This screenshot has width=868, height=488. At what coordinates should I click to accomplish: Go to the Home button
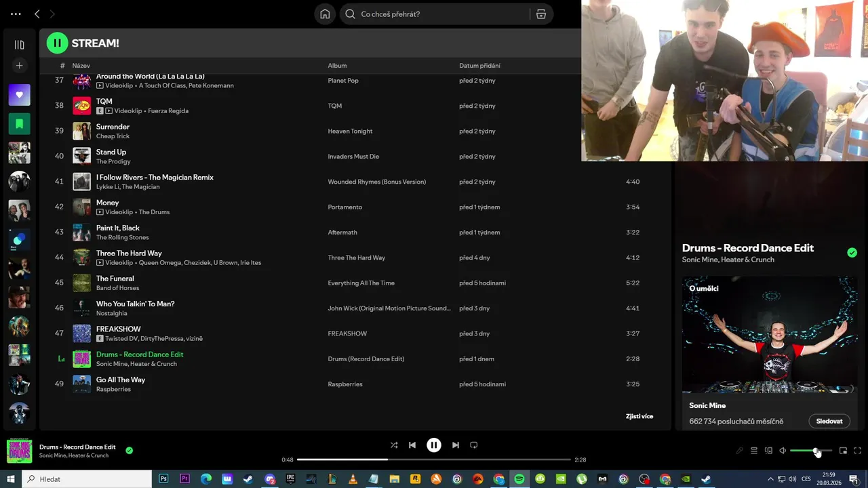pyautogui.click(x=325, y=14)
